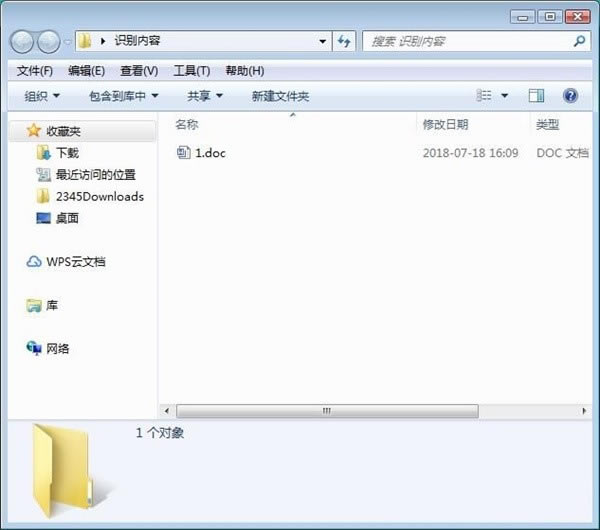Open 最近访问的位置 in favorites

tap(96, 175)
